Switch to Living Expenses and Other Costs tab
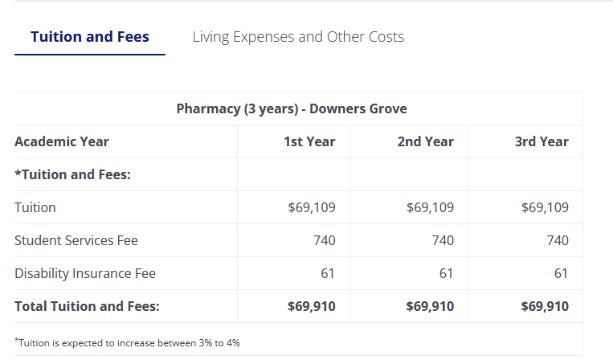 click(x=298, y=37)
